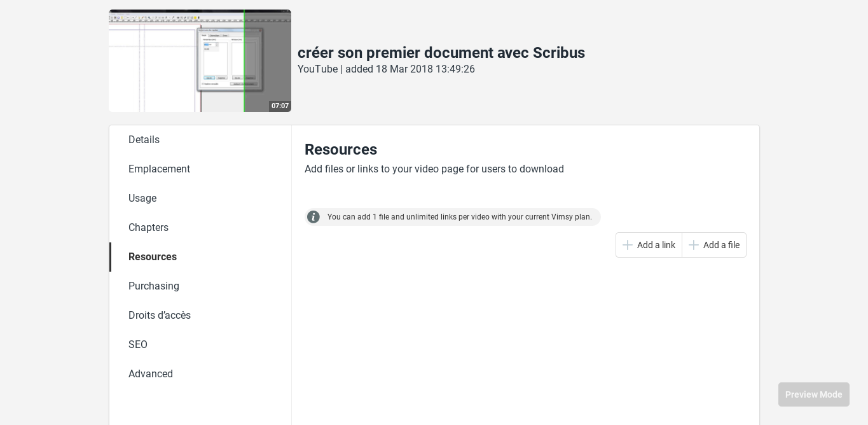The height and width of the screenshot is (425, 868).
Task: Click the video title 'créer son premier document avec Scribus'
Action: (441, 53)
